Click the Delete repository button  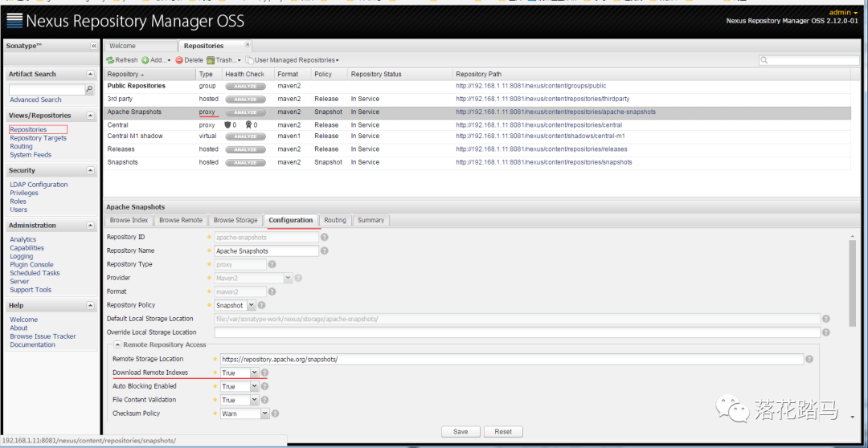(190, 59)
